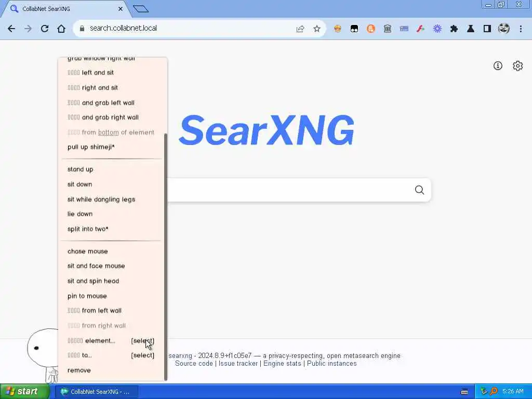Choose 'pull up shimeji*' action
Image resolution: width=532 pixels, height=399 pixels.
pos(91,147)
